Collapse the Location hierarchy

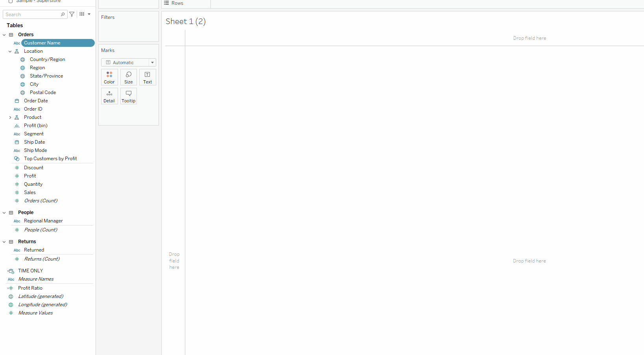point(10,51)
